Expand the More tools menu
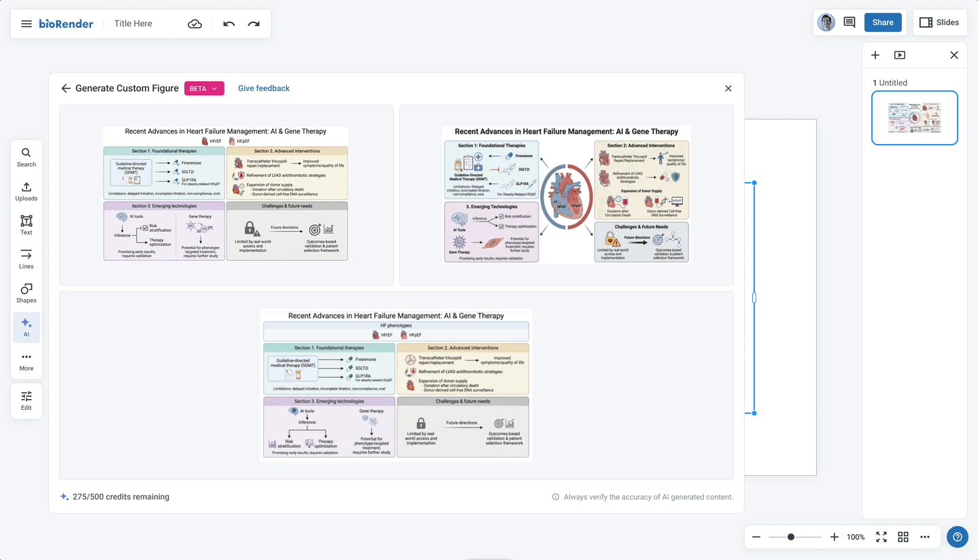This screenshot has height=560, width=978. (x=26, y=361)
